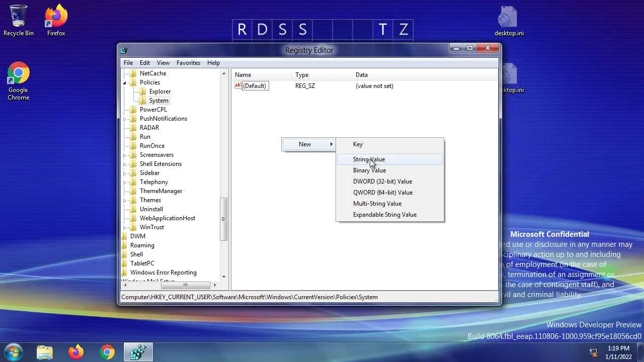The image size is (644, 362).
Task: Create a new DWORD (32-bit) Value
Action: (x=390, y=182)
